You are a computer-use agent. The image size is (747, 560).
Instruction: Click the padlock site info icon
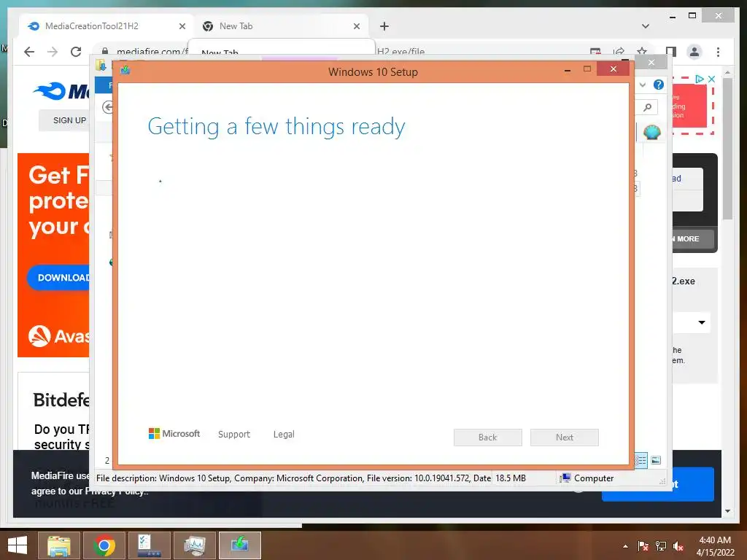(x=105, y=51)
